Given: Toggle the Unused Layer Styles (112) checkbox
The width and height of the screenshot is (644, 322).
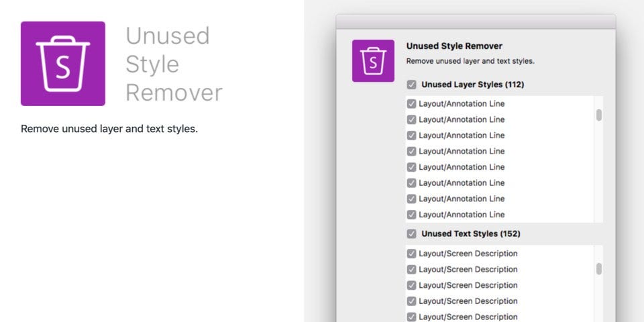Looking at the screenshot, I should click(x=411, y=85).
